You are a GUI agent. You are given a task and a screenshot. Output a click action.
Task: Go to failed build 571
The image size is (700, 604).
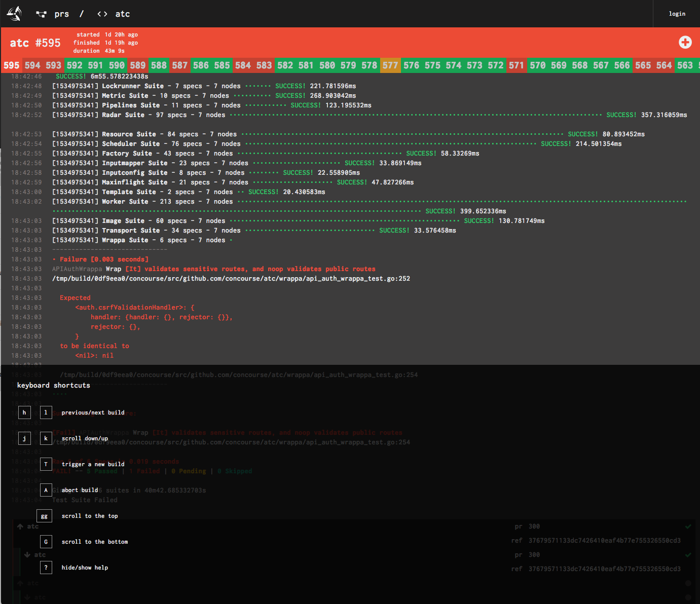pos(516,65)
